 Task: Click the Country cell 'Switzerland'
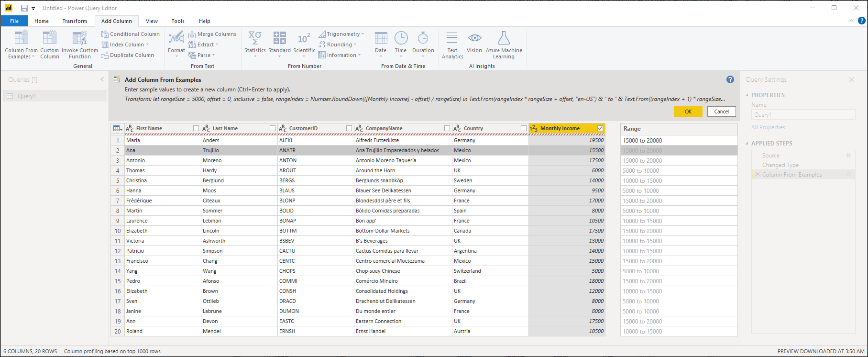coord(490,271)
